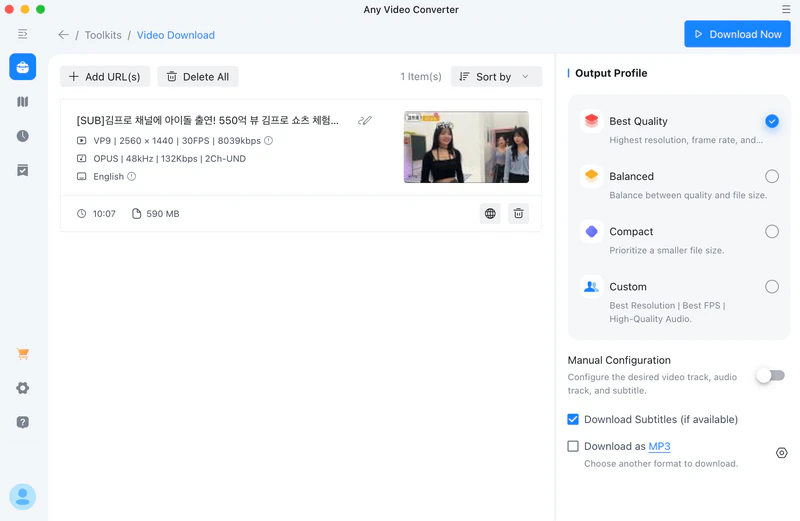The height and width of the screenshot is (521, 800).
Task: Uncheck Download Subtitles checkbox
Action: [x=573, y=419]
